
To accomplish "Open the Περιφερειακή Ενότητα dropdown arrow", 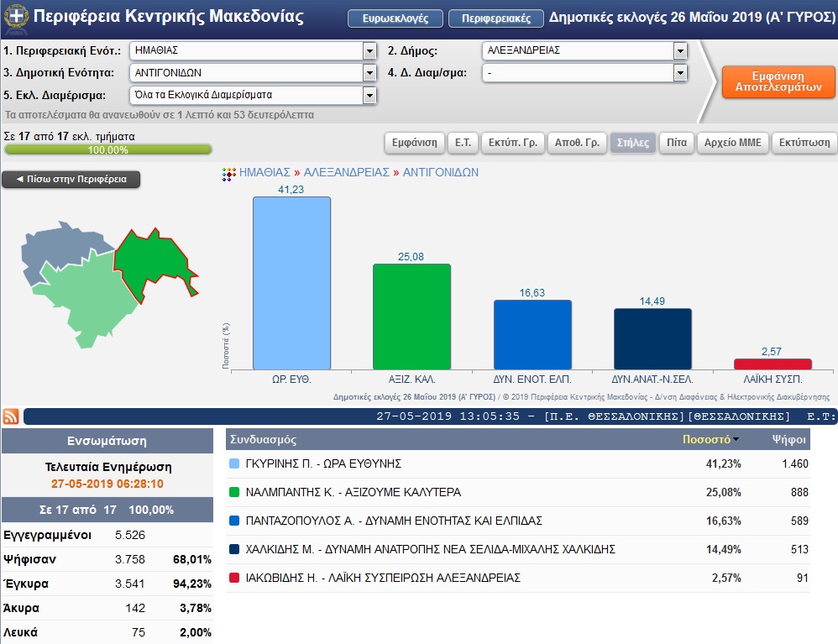I will pos(369,50).
